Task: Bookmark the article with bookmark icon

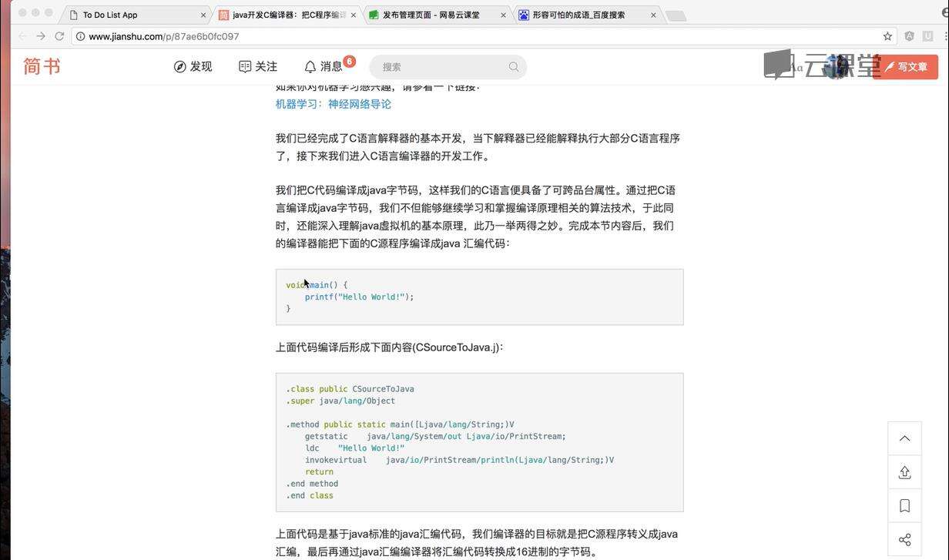Action: [x=904, y=506]
